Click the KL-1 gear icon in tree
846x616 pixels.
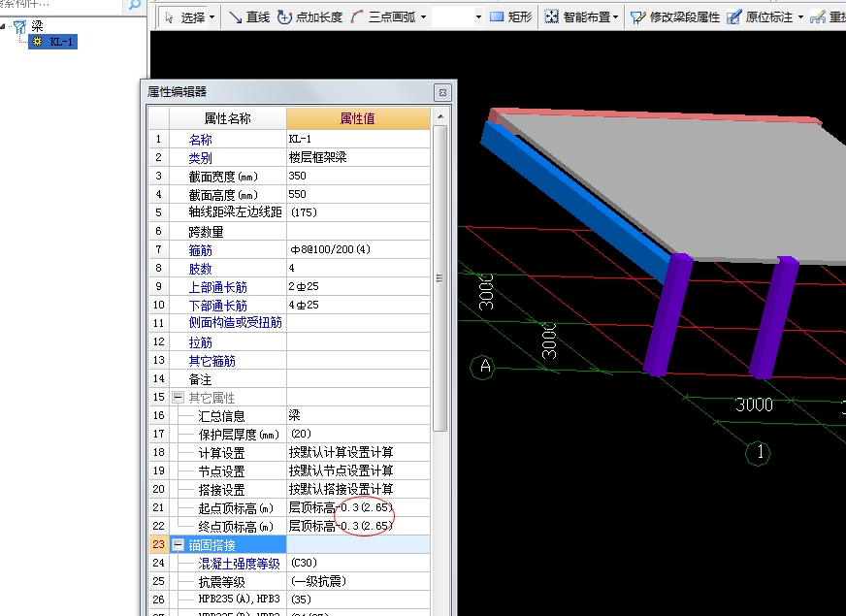pos(37,42)
